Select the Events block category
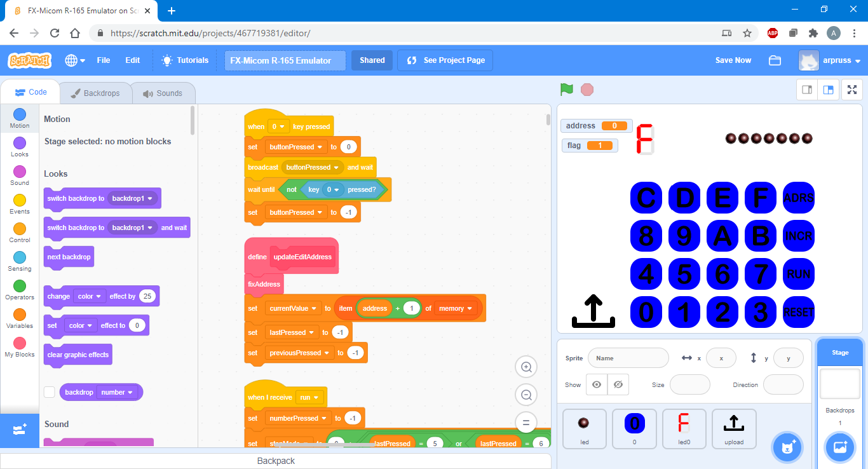The height and width of the screenshot is (469, 868). coord(20,204)
